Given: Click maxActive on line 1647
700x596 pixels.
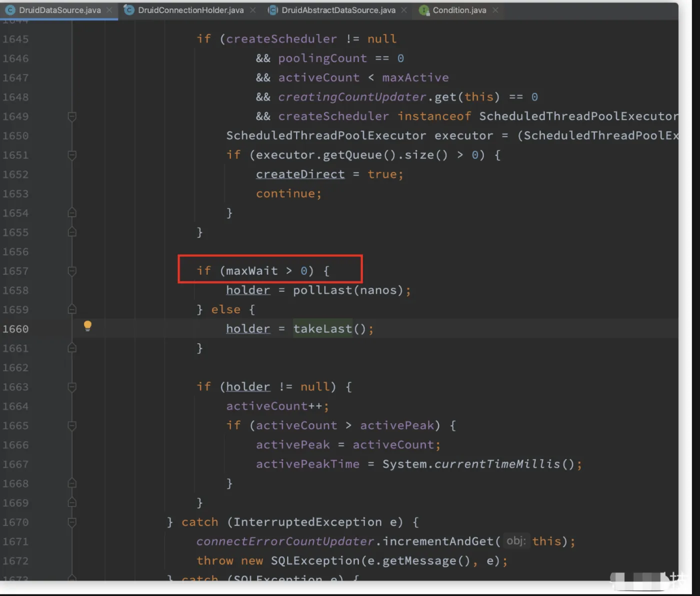Looking at the screenshot, I should click(x=415, y=77).
